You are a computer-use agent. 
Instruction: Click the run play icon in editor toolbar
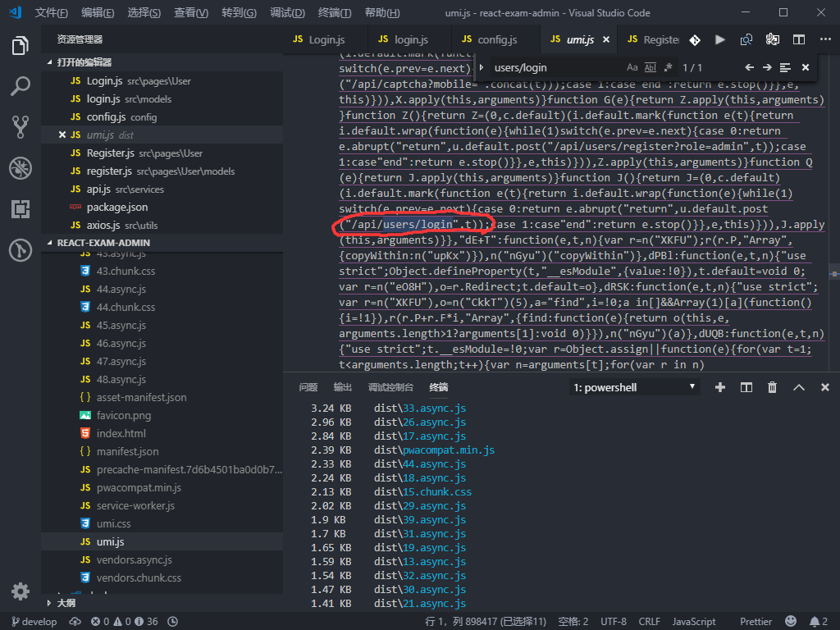tap(720, 39)
